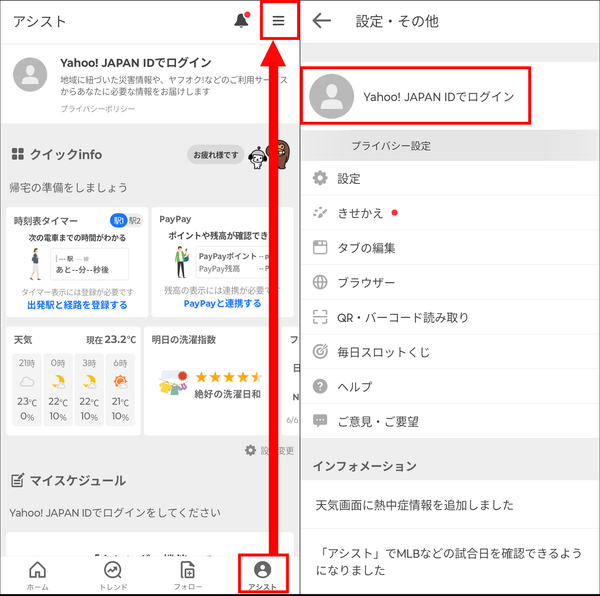Click the question mark ヘルプ icon
Viewport: 600px width, 596px height.
320,386
